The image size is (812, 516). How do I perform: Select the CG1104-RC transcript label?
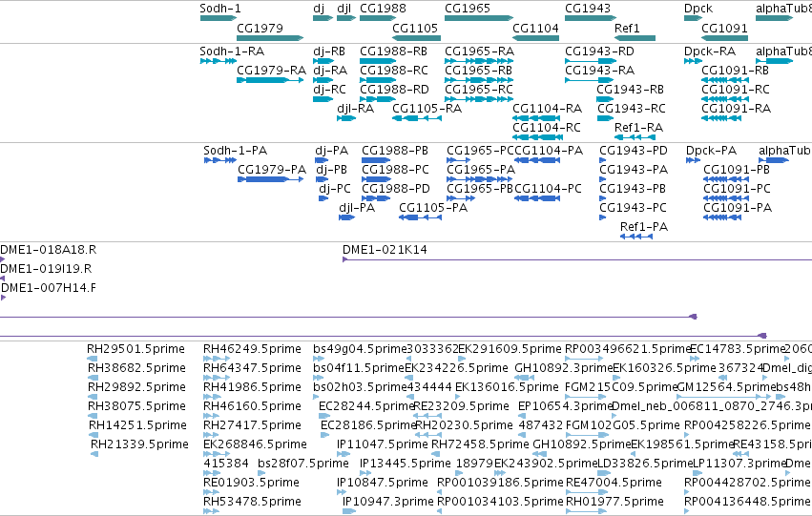[x=547, y=128]
